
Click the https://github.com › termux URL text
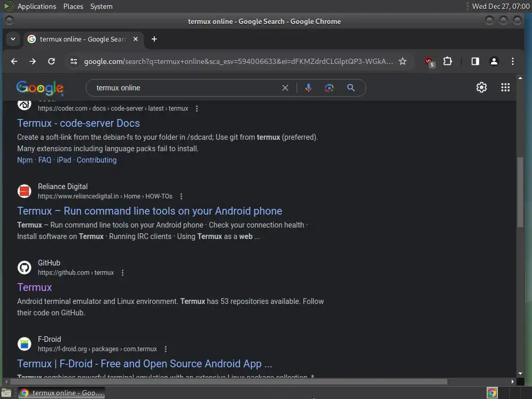tap(76, 273)
